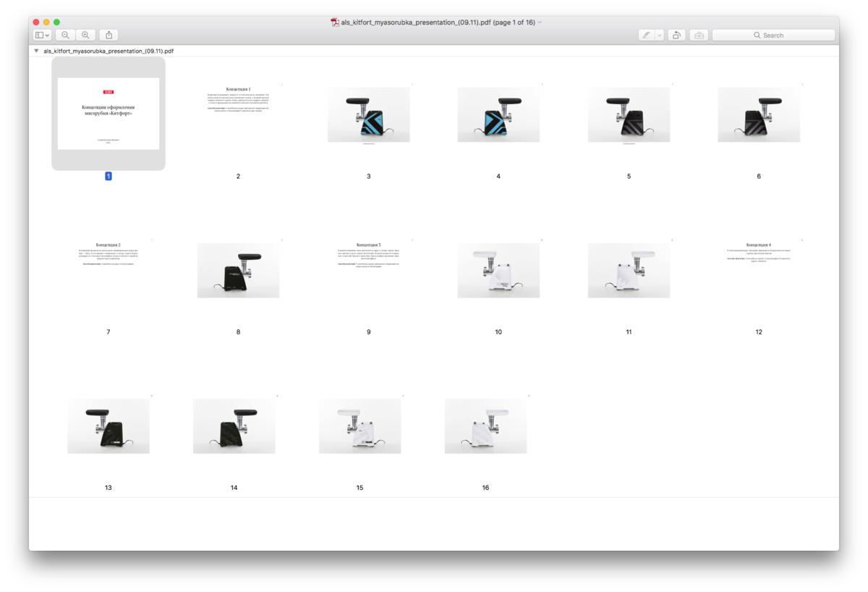The image size is (868, 592).
Task: Click the PDF document icon in title bar
Action: pyautogui.click(x=335, y=22)
